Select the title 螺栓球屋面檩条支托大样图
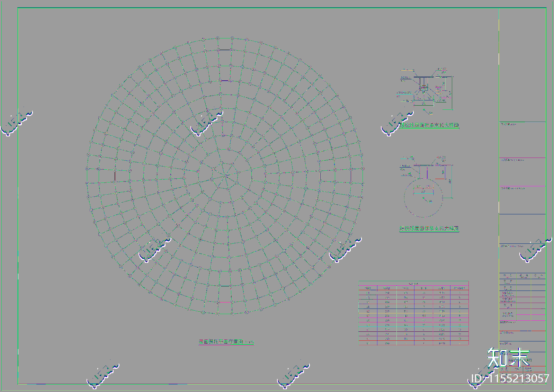 coord(429,125)
